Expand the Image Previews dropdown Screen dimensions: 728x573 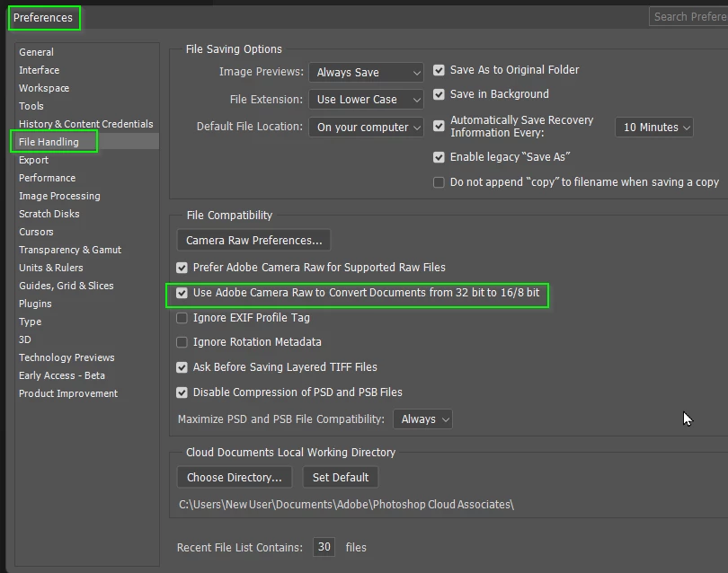(x=366, y=73)
